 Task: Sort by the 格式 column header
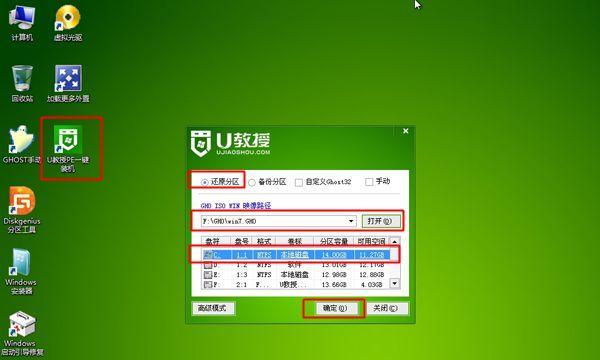[x=264, y=241]
